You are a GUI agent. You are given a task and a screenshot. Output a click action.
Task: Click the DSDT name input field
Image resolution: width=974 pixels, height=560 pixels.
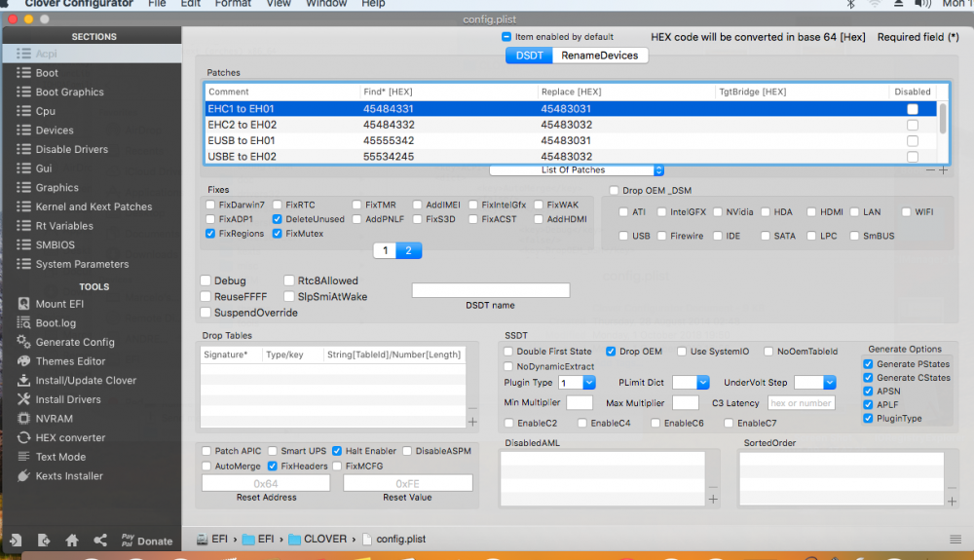(491, 290)
